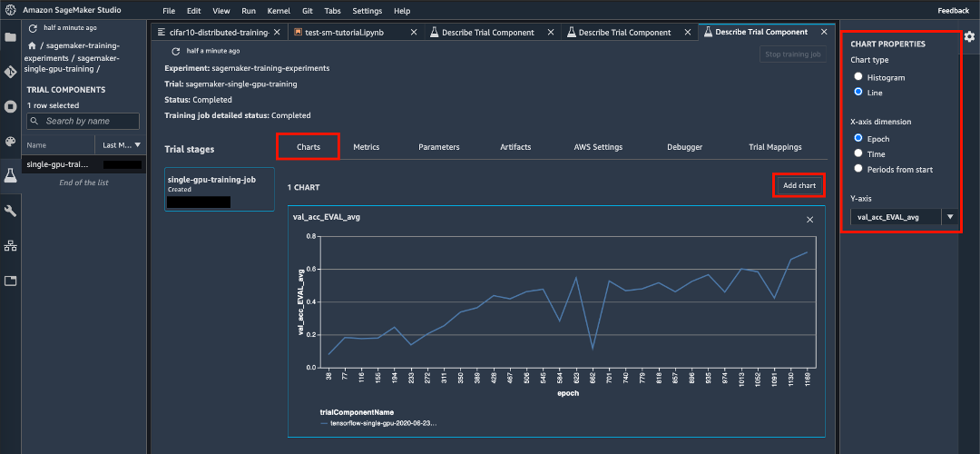Open the Git menu
The image size is (980, 454).
(x=307, y=11)
